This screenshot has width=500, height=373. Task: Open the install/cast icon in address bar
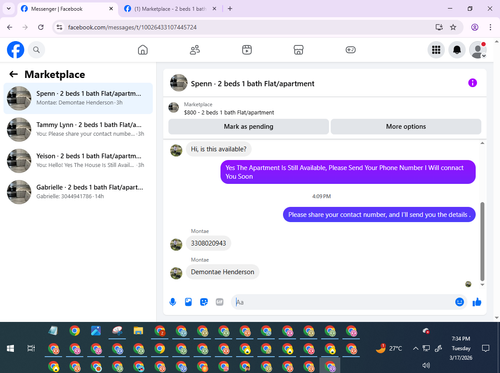tap(439, 27)
